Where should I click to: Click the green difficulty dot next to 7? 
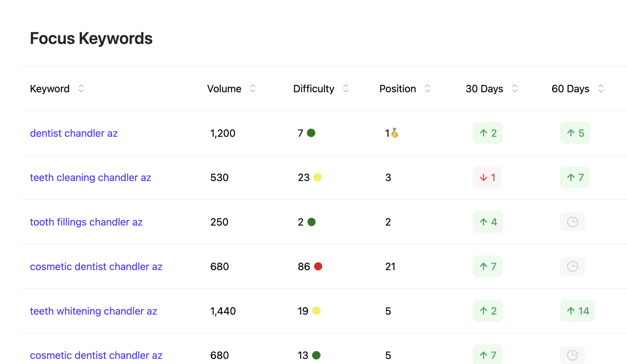311,133
